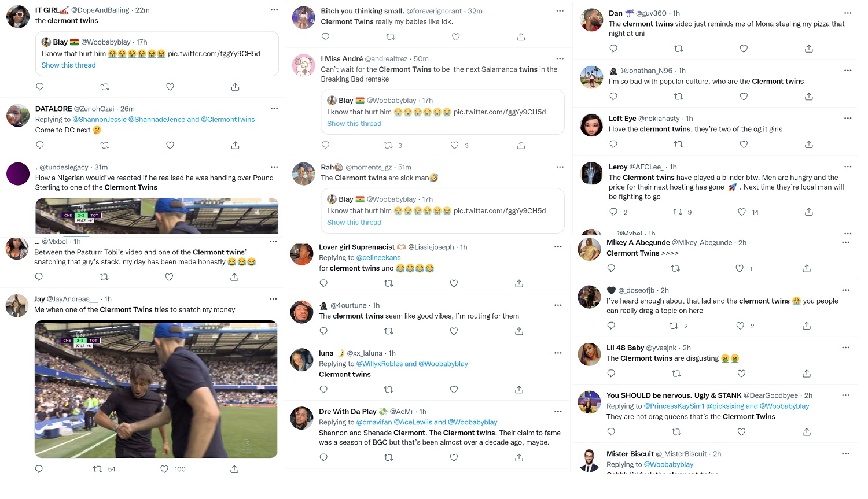This screenshot has width=868, height=499.
Task: Retweet I Miss André's Salamanca twins tweet
Action: click(x=388, y=145)
